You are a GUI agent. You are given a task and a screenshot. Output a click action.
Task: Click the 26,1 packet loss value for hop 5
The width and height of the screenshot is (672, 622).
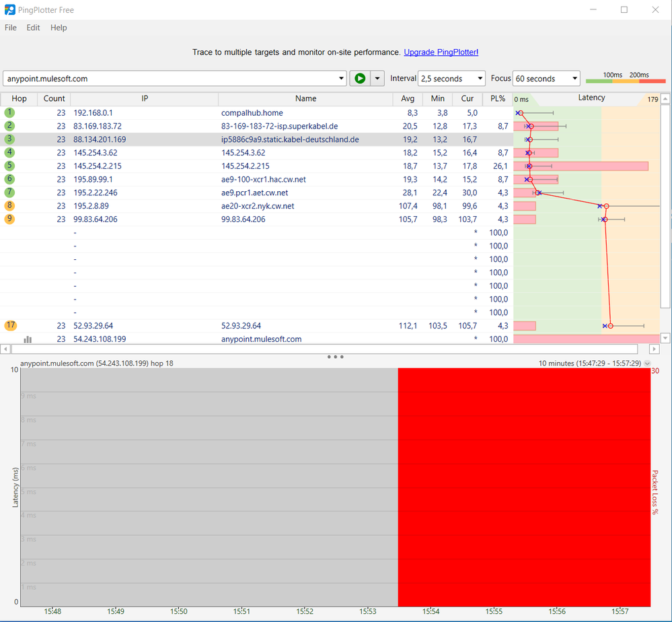pos(500,166)
